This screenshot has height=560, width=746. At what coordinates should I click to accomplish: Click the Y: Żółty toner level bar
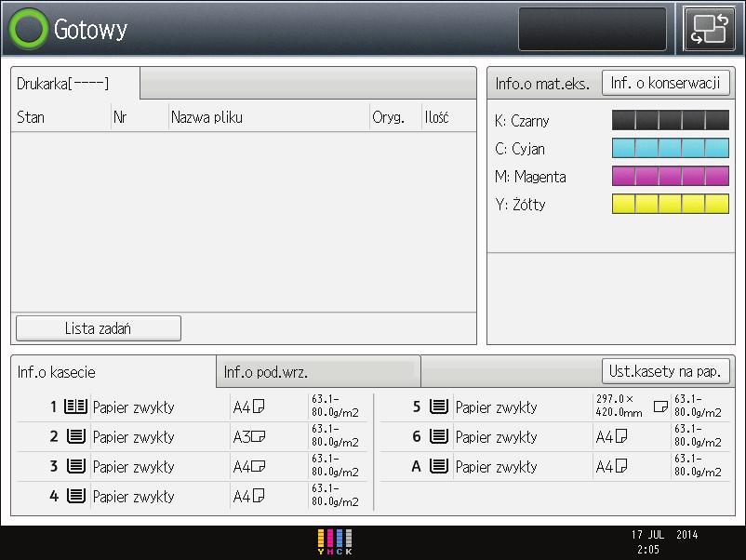671,204
